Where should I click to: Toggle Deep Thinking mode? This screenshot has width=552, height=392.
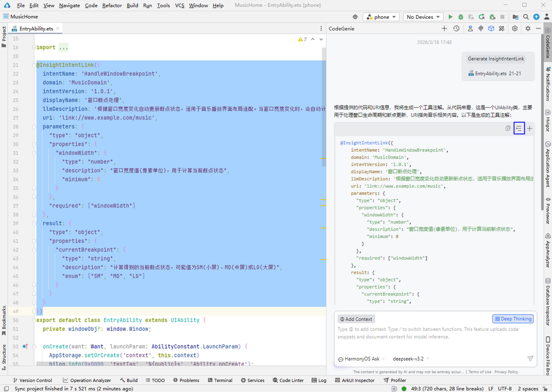click(513, 319)
